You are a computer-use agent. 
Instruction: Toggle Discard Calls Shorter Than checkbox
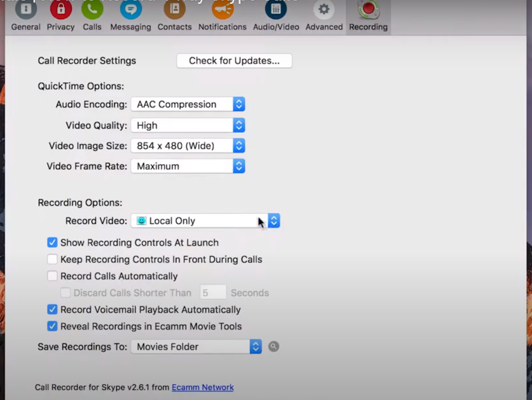pyautogui.click(x=65, y=293)
